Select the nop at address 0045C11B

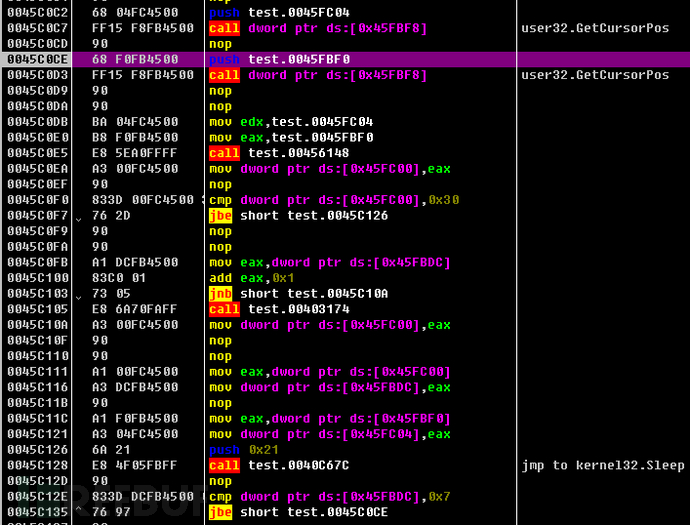[x=220, y=403]
